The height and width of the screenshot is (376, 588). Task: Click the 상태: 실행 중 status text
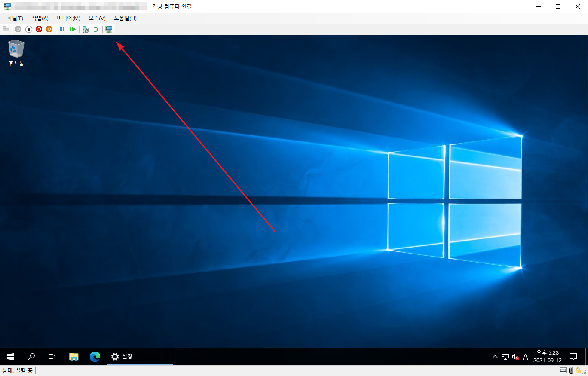point(18,370)
